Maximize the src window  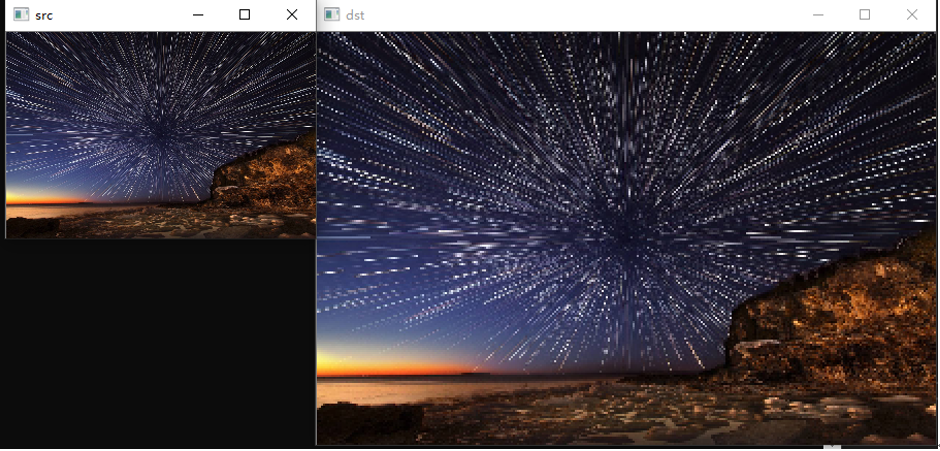(x=245, y=14)
